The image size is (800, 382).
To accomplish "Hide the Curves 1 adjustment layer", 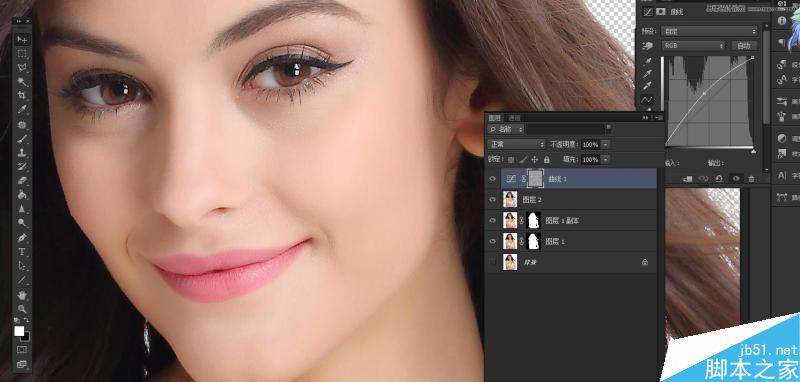I will click(x=492, y=179).
